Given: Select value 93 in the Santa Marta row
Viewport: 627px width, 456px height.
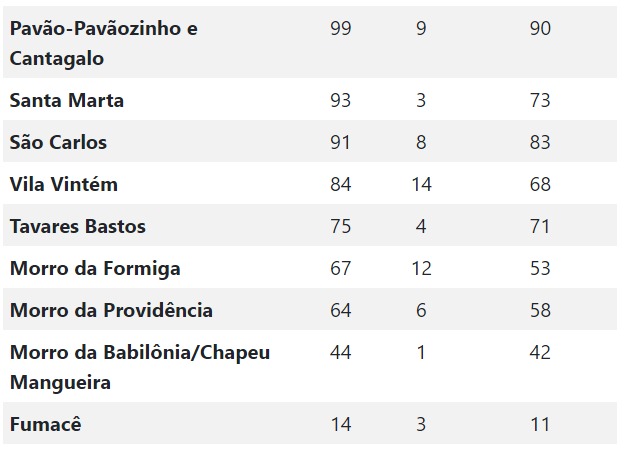Looking at the screenshot, I should [341, 100].
